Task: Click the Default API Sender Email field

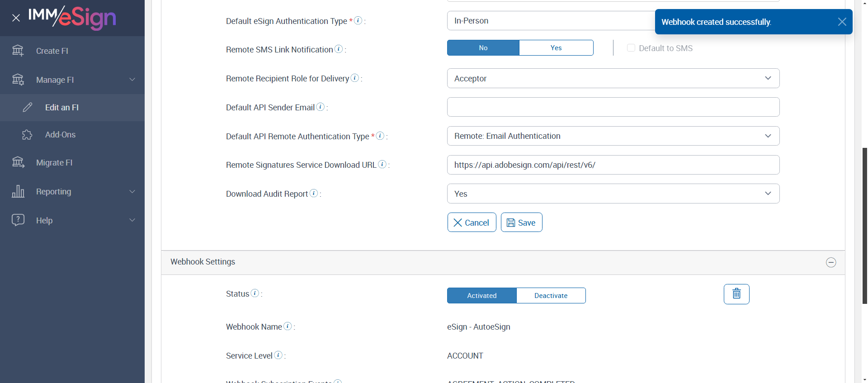Action: 613,107
